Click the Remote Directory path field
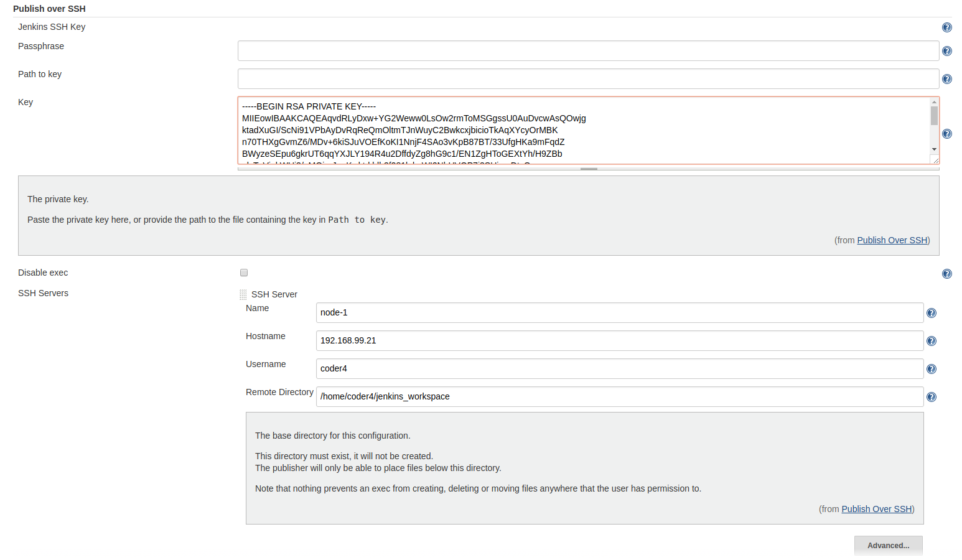 point(619,397)
